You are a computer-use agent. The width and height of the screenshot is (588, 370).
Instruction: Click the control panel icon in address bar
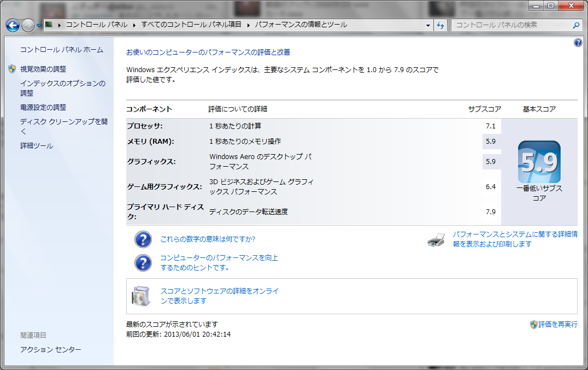tap(49, 25)
